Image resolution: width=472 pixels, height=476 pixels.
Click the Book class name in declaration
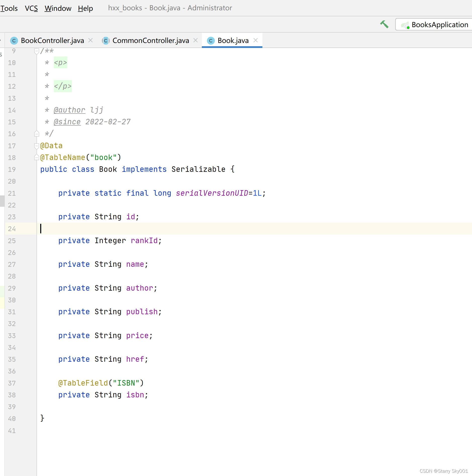coord(108,169)
